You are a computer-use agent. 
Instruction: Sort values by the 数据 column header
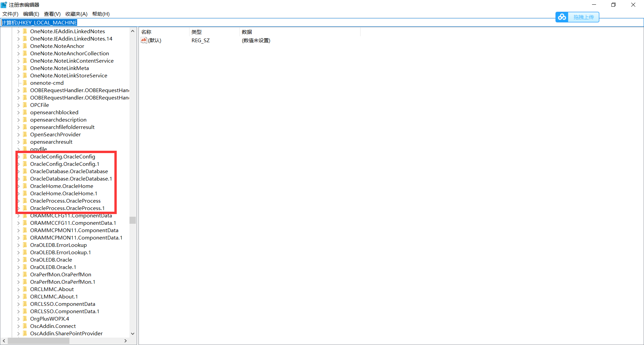click(x=300, y=32)
